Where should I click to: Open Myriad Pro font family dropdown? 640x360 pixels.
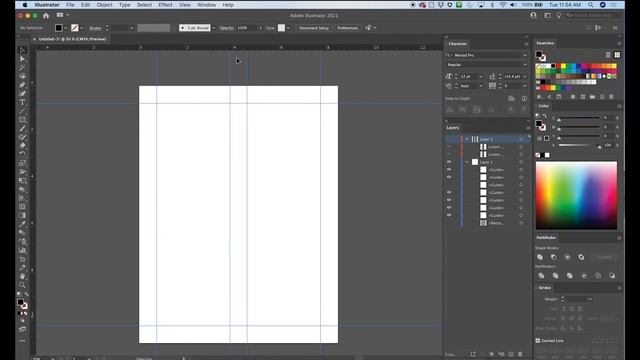click(525, 55)
